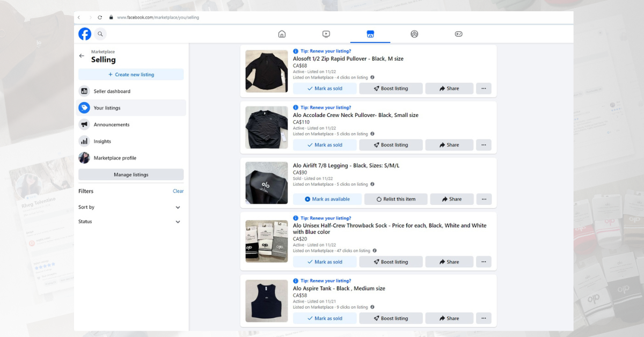This screenshot has width=644, height=337.
Task: Share the Alo Throwback Sock listing
Action: (449, 262)
